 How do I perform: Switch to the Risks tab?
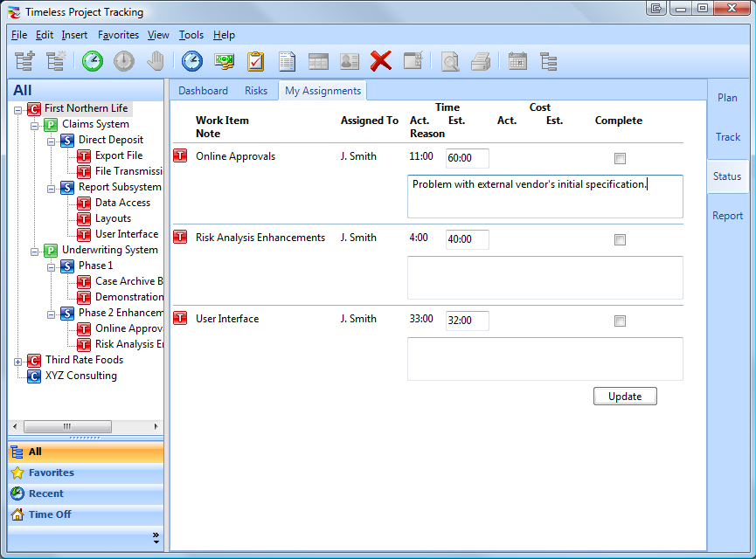point(256,91)
